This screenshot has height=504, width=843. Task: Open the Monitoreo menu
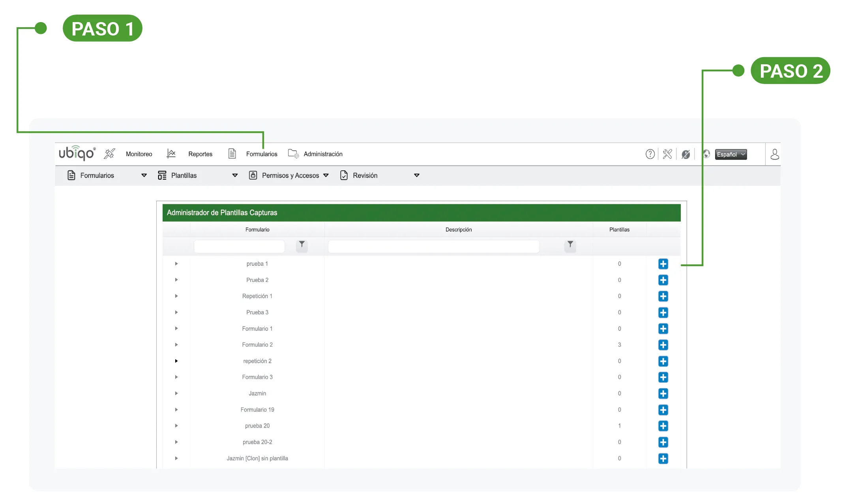[x=139, y=154]
